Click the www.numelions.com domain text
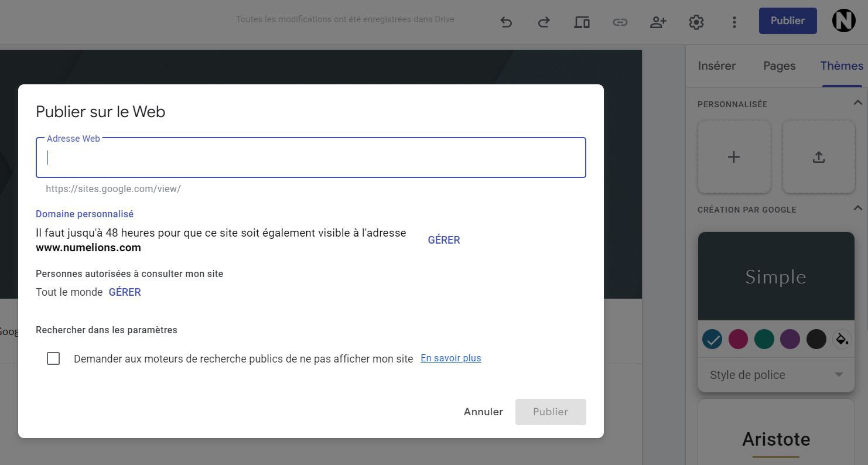868x465 pixels. [x=88, y=248]
